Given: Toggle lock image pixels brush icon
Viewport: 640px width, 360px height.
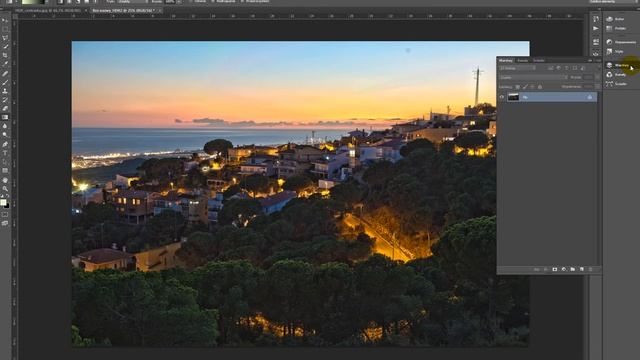Looking at the screenshot, I should pyautogui.click(x=525, y=87).
